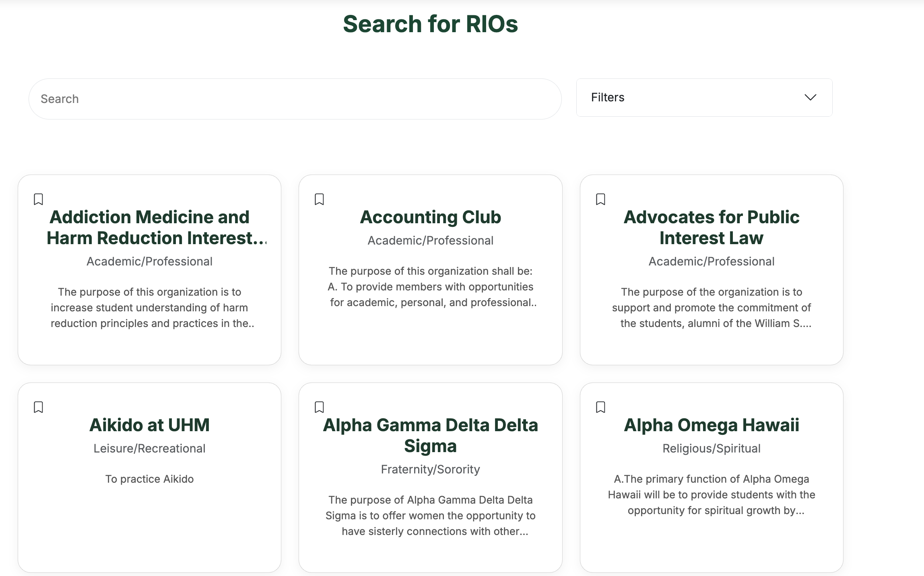Screen dimensions: 924x576
Task: Open the Accounting Club title link
Action: click(x=430, y=217)
